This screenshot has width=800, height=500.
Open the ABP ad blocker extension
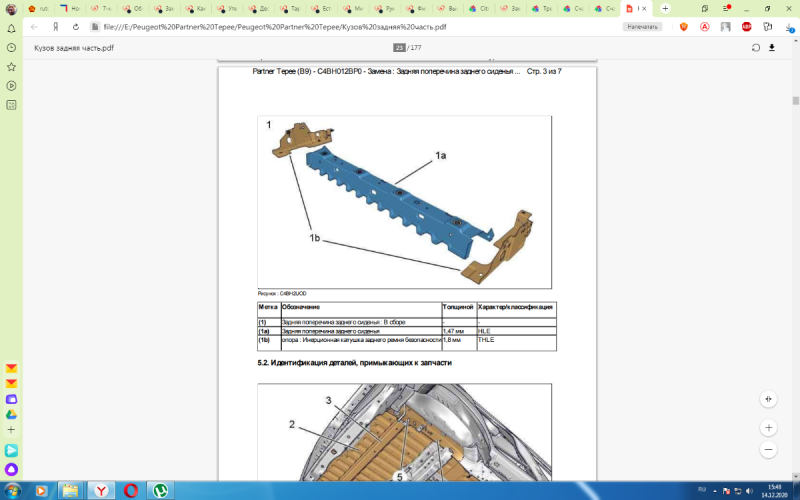[x=746, y=27]
